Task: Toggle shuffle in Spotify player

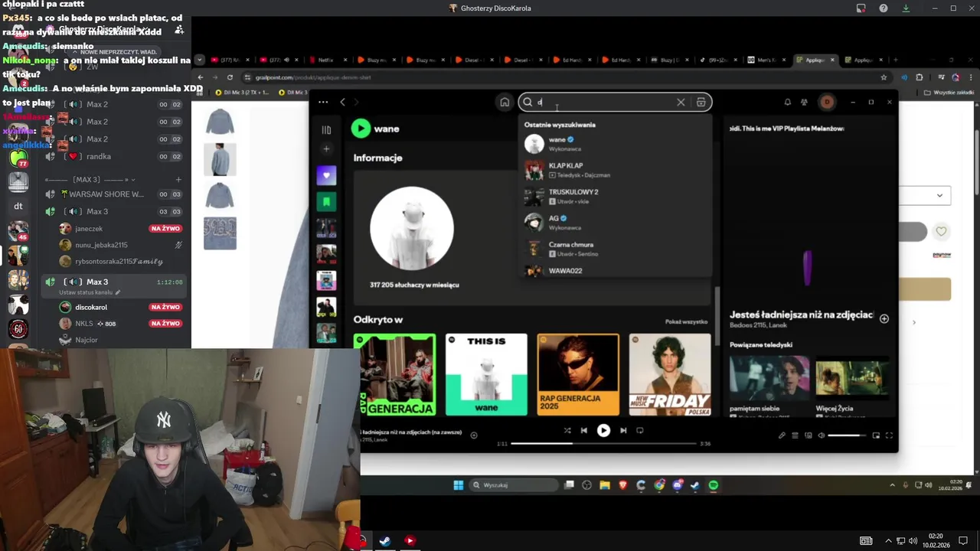Action: (x=567, y=431)
